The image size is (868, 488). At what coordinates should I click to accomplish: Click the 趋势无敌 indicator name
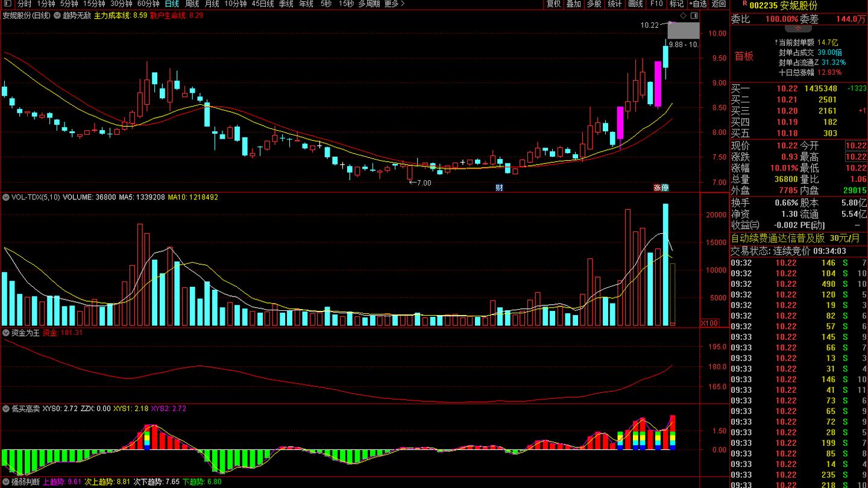77,16
